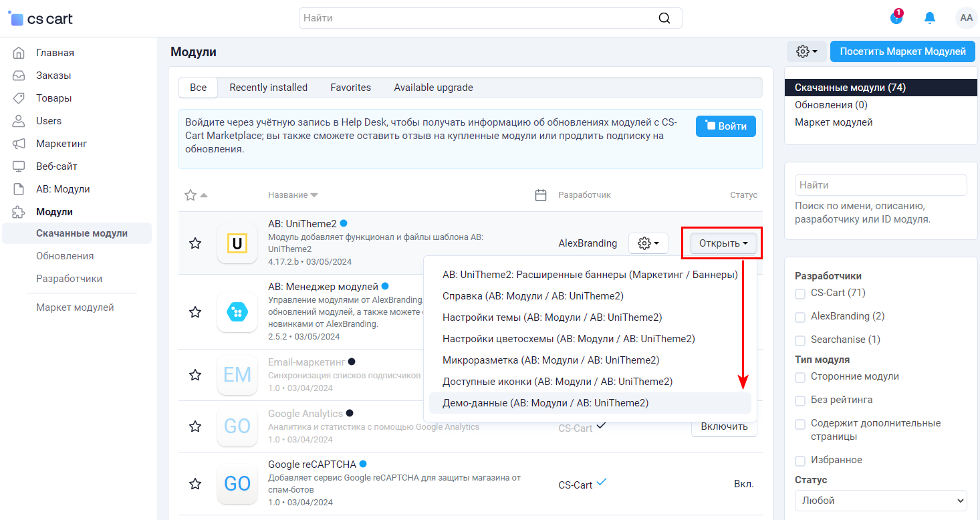Sort add-ons by the Название header

[x=293, y=195]
